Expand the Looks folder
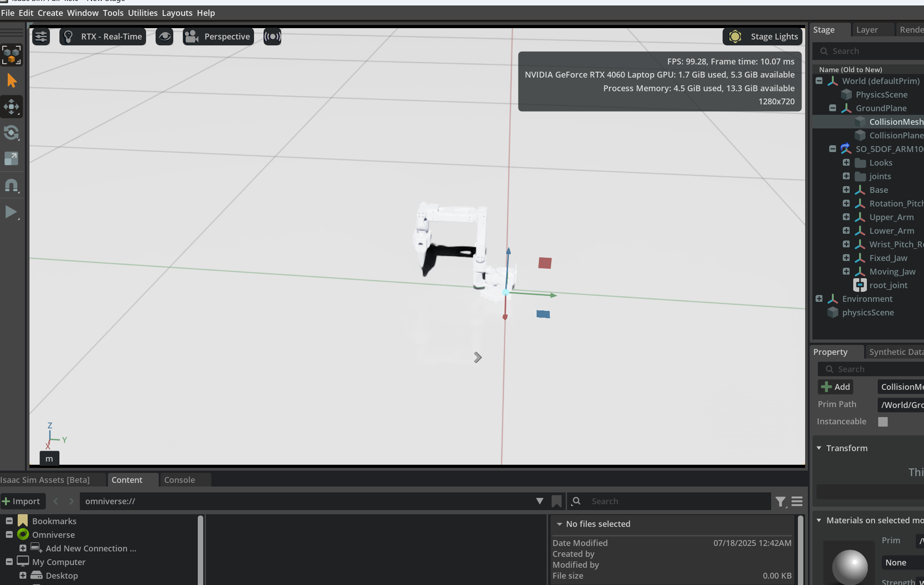The image size is (924, 585). [x=846, y=162]
